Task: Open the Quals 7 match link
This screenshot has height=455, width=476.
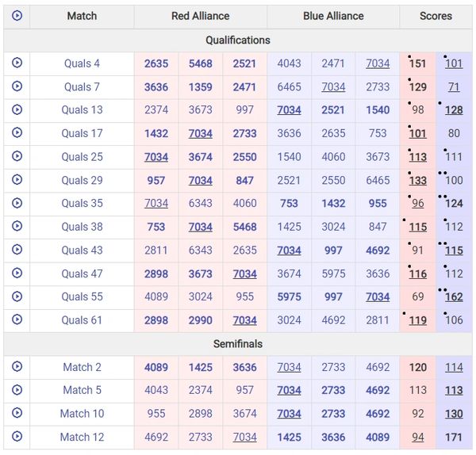Action: [x=82, y=87]
